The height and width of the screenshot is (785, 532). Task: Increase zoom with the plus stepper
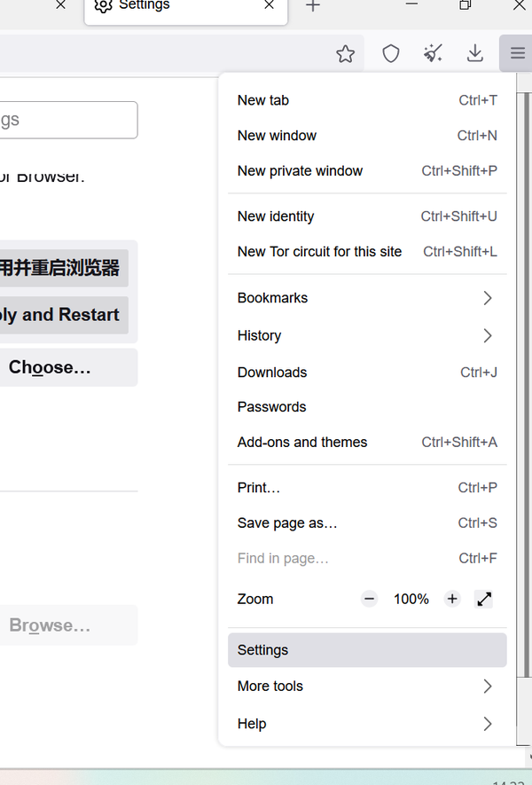point(452,599)
